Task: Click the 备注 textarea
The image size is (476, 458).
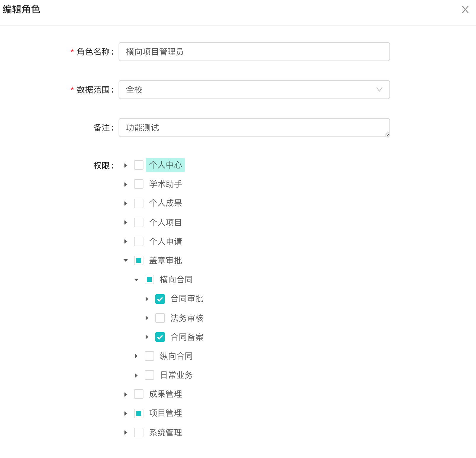Action: 254,128
